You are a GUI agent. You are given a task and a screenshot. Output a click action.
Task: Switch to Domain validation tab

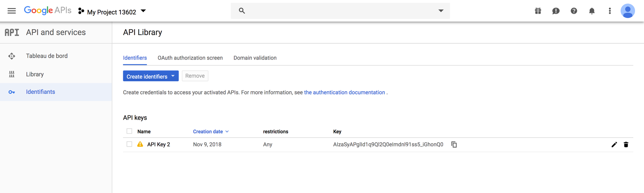pos(255,58)
